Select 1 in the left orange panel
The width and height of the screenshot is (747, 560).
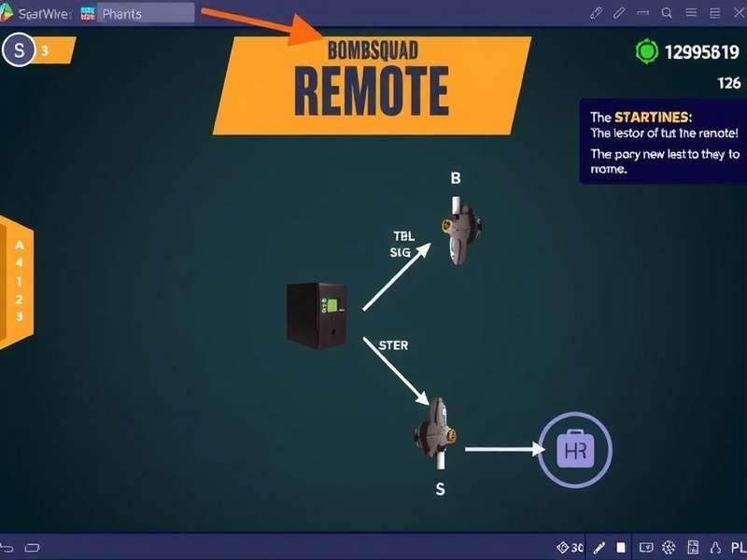click(20, 282)
